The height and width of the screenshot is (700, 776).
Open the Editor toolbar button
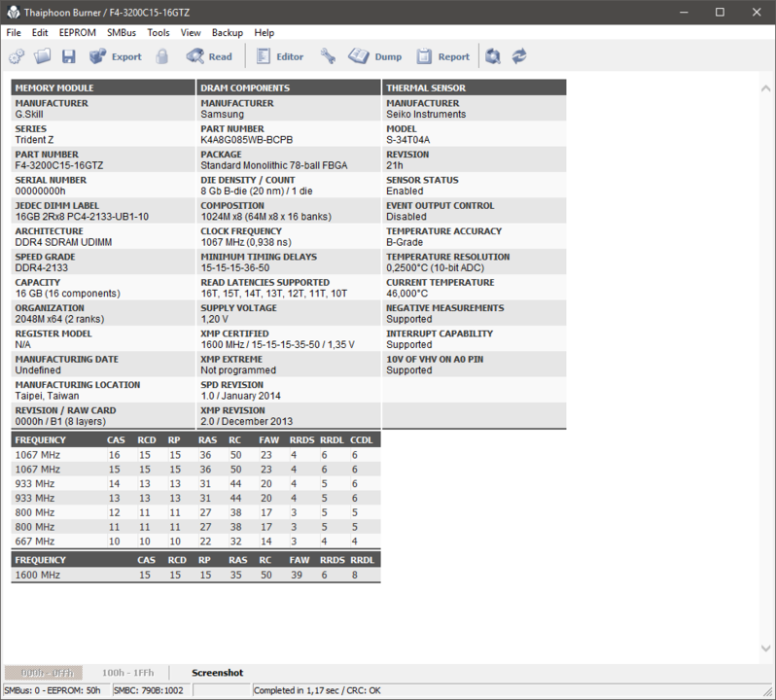[x=280, y=56]
